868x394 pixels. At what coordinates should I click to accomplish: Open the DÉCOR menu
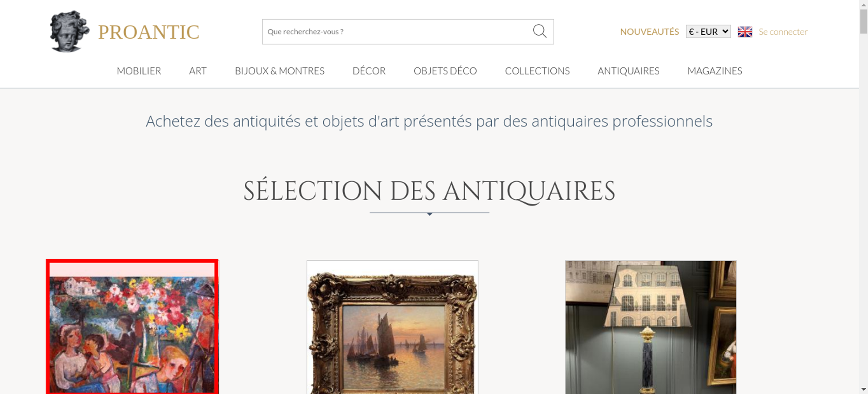pos(369,71)
